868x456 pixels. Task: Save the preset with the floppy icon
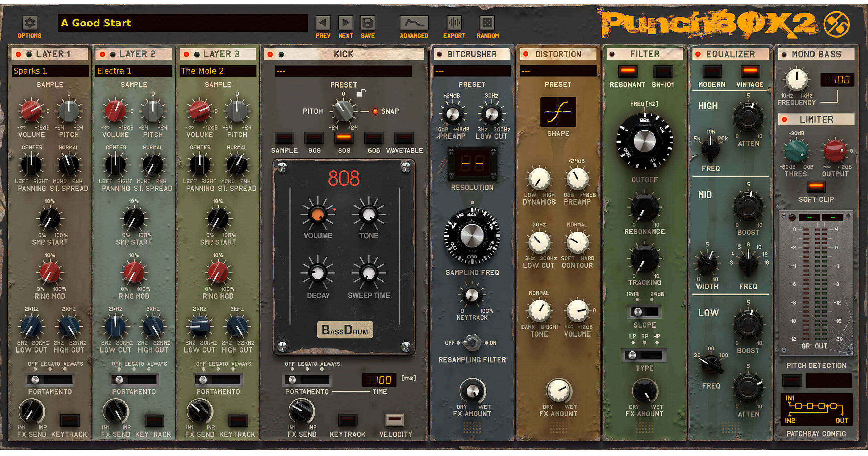click(368, 23)
